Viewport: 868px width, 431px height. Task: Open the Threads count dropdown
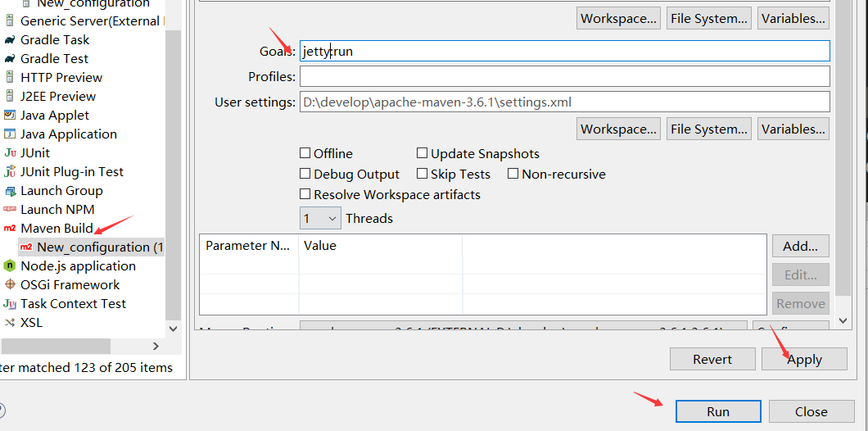pyautogui.click(x=320, y=218)
